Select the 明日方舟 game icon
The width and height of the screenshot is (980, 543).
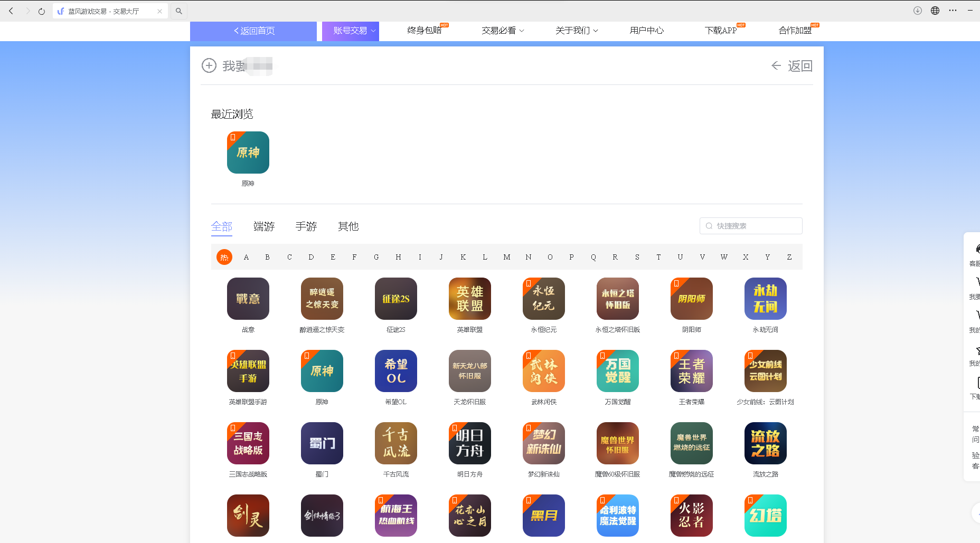469,443
